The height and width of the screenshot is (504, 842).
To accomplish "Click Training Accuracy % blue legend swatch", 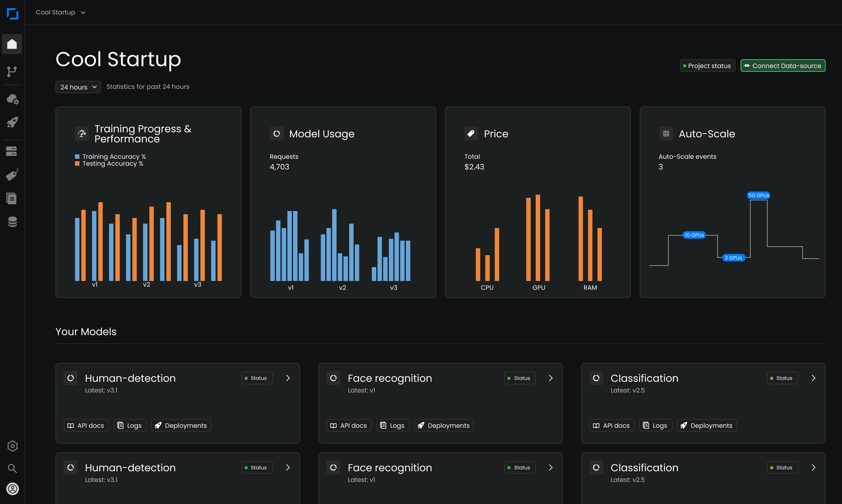I will [77, 157].
